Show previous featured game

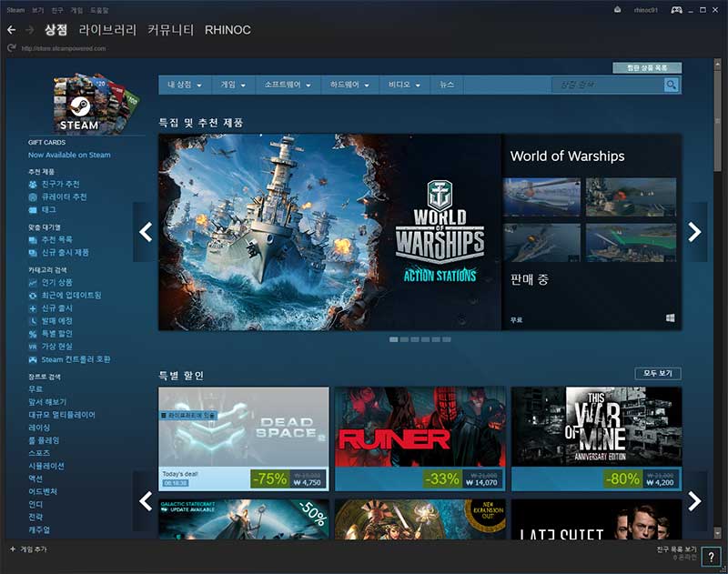[x=146, y=232]
